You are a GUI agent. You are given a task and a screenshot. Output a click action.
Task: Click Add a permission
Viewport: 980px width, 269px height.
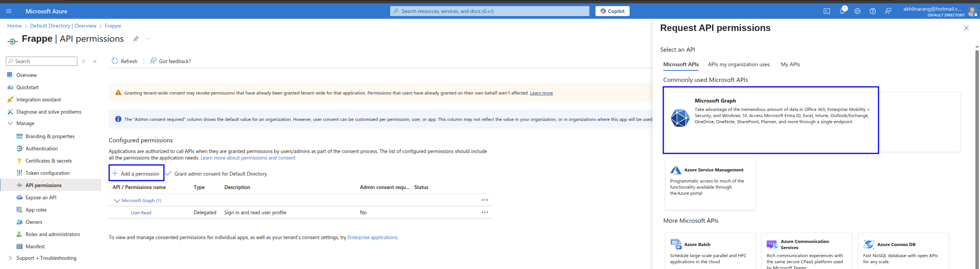pyautogui.click(x=136, y=173)
